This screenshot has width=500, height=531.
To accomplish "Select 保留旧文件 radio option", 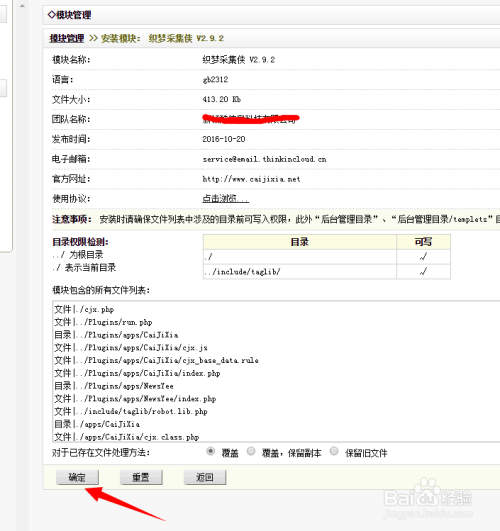I will (x=334, y=451).
